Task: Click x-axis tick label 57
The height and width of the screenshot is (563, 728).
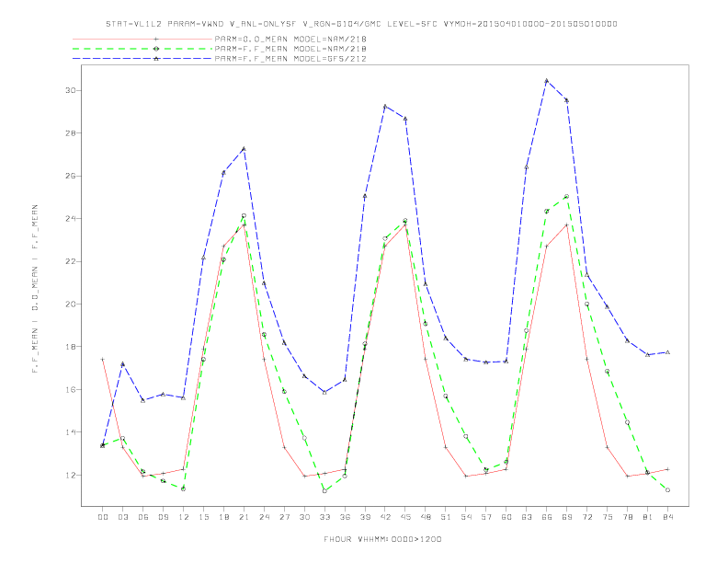Action: tap(486, 517)
